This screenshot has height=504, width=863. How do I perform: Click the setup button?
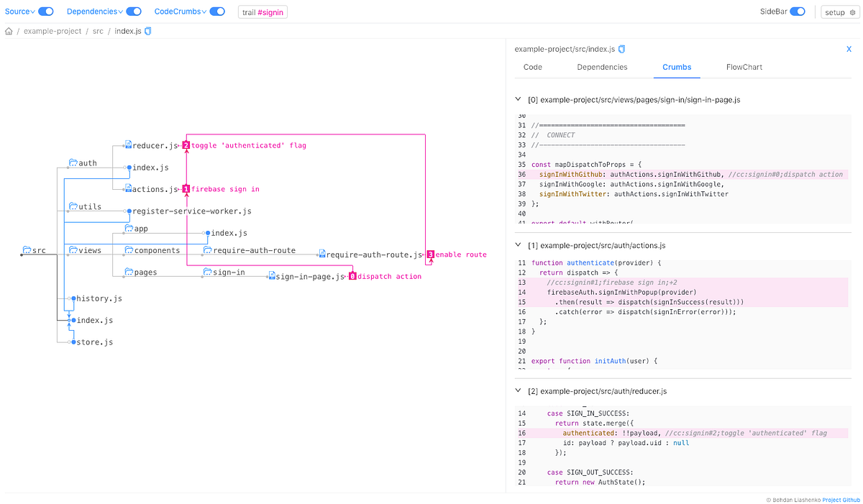[x=839, y=12]
